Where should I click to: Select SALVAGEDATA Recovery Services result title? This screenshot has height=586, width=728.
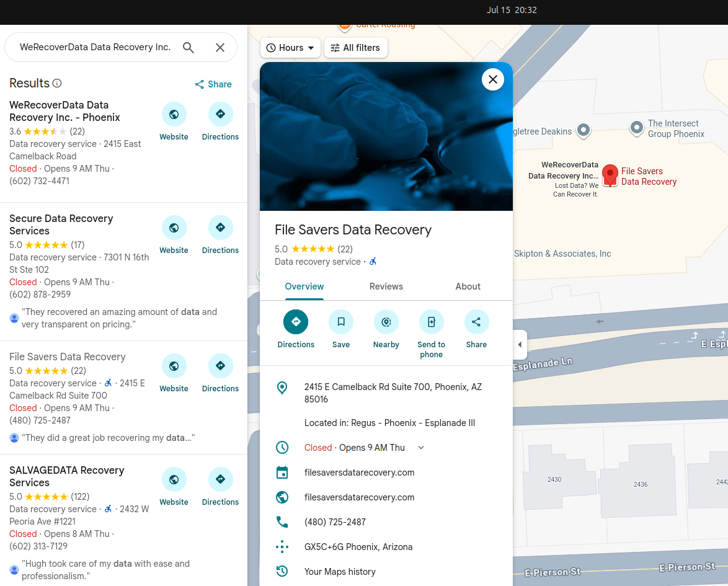[x=67, y=476]
